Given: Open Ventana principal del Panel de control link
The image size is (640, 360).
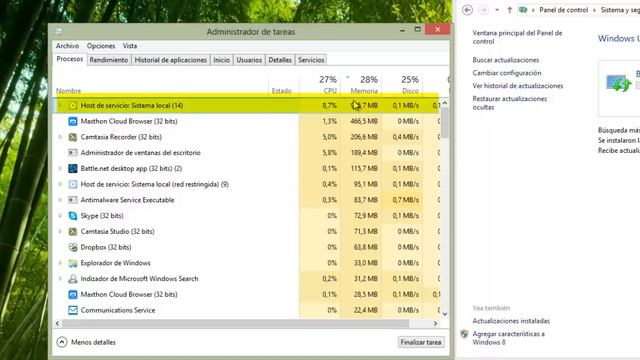Looking at the screenshot, I should coord(517,37).
